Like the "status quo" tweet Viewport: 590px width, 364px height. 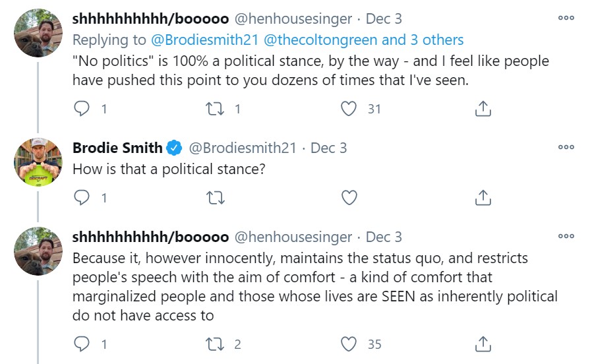(349, 344)
